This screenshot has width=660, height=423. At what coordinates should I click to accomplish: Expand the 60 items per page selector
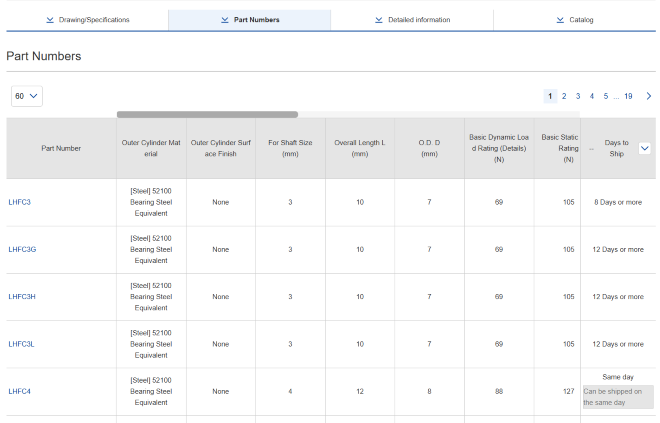(27, 96)
